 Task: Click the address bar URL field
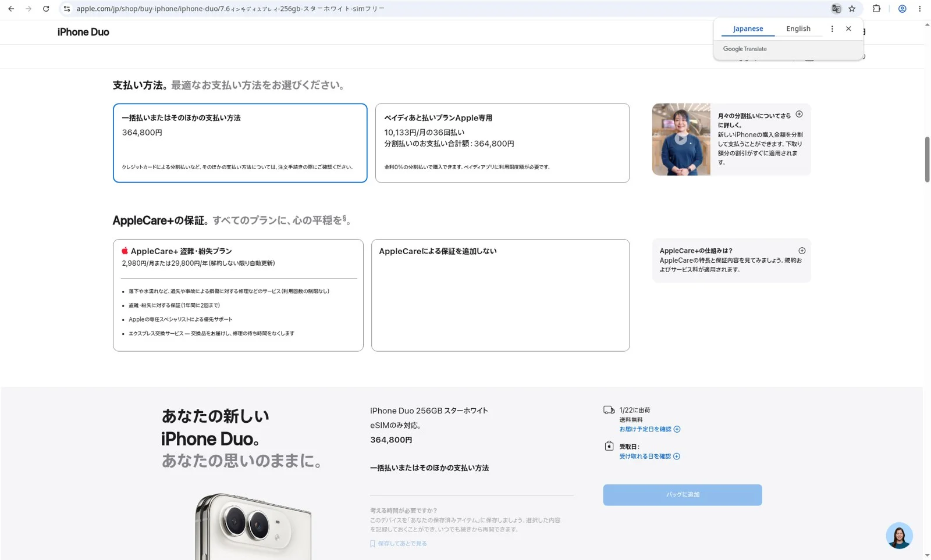coord(442,9)
